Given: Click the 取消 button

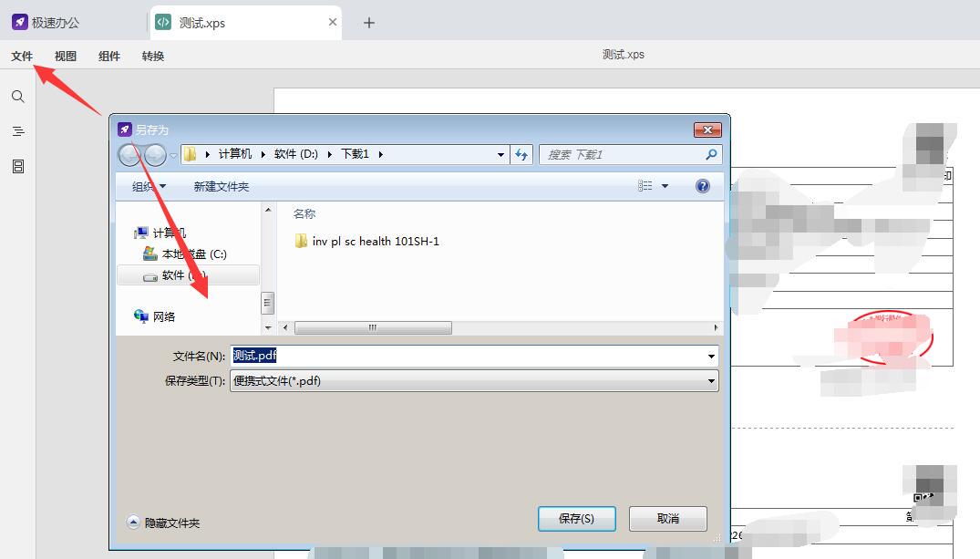Looking at the screenshot, I should coord(667,518).
